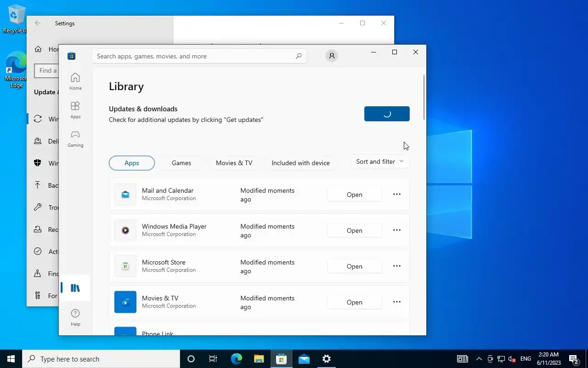Select the Included with device tab
The width and height of the screenshot is (588, 368).
(x=300, y=163)
